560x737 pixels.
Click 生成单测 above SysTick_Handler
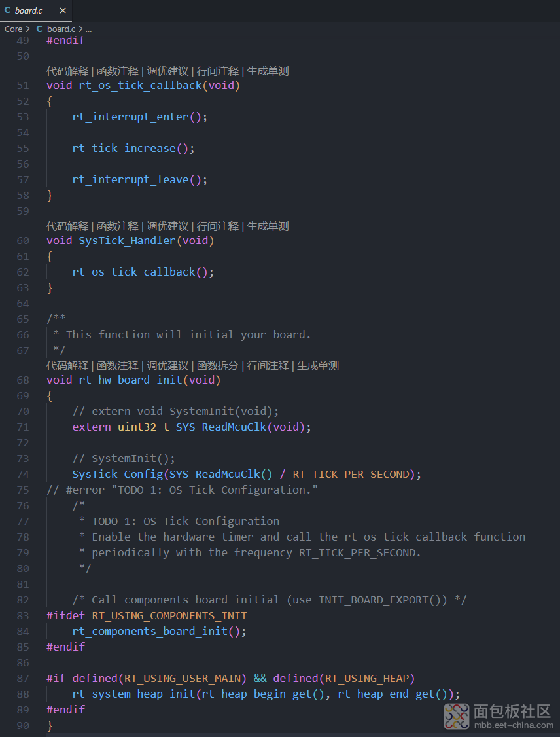click(x=268, y=226)
